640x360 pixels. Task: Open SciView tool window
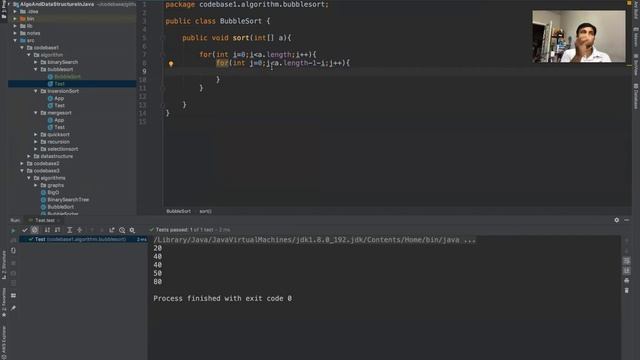[636, 65]
